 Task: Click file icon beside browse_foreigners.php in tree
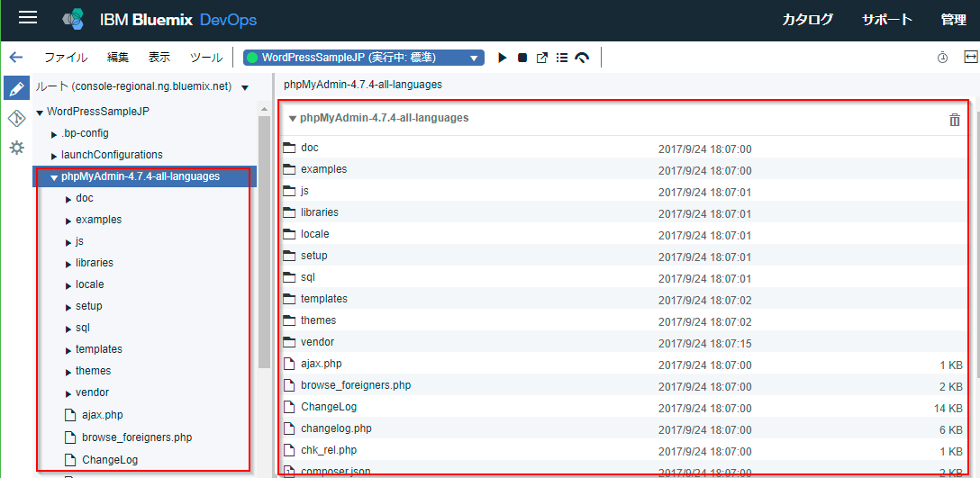click(70, 437)
